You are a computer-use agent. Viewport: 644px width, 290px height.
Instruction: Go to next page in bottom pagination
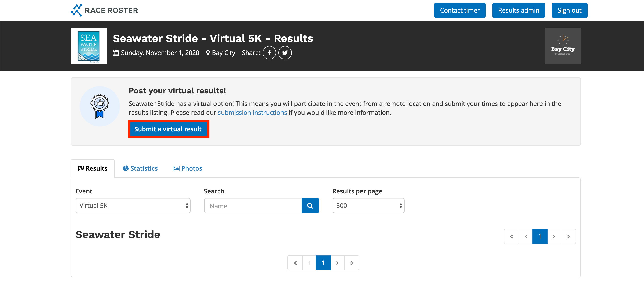[337, 263]
